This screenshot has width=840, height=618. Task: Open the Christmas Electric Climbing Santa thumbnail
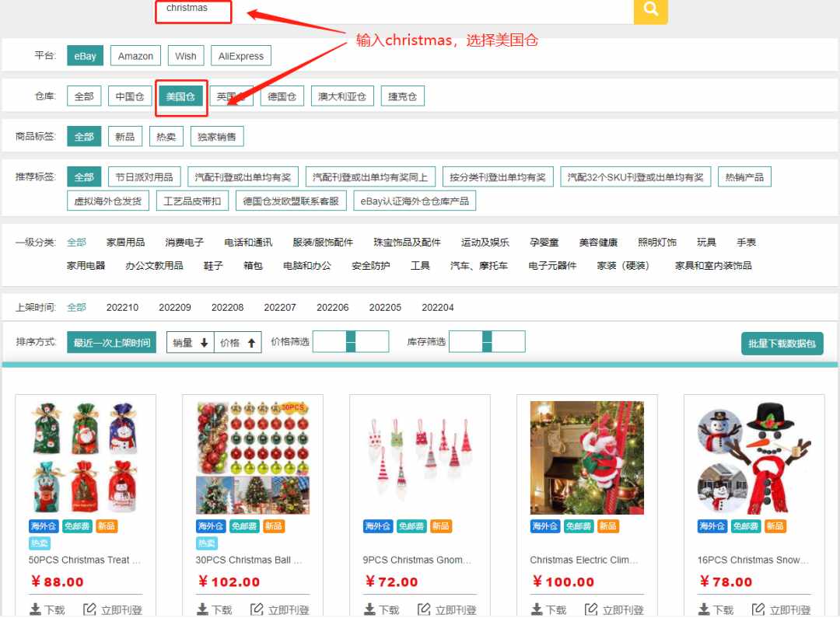[x=587, y=458]
